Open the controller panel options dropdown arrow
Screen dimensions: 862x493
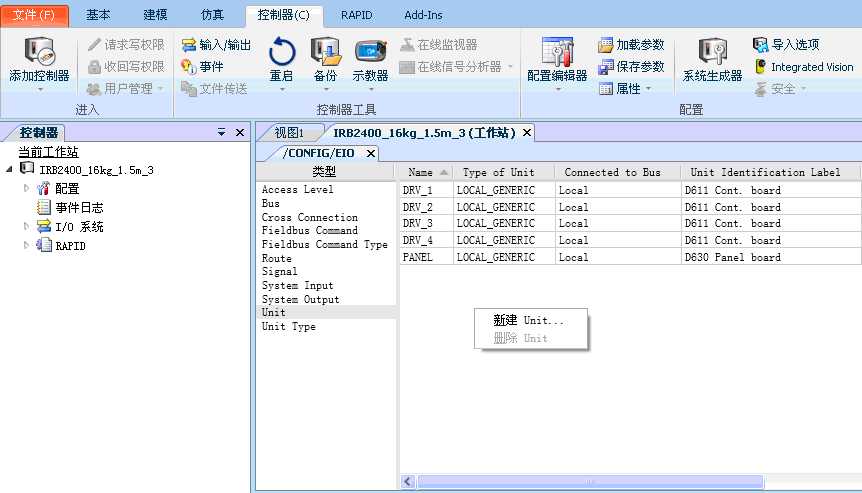point(222,132)
